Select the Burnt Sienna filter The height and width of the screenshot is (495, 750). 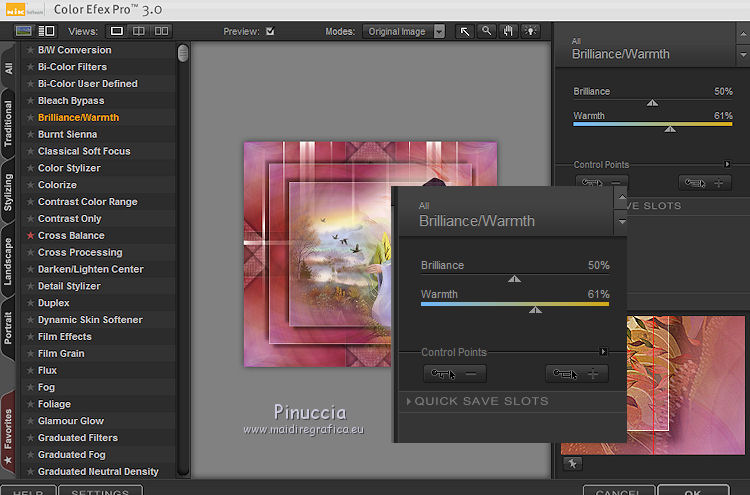[x=67, y=134]
